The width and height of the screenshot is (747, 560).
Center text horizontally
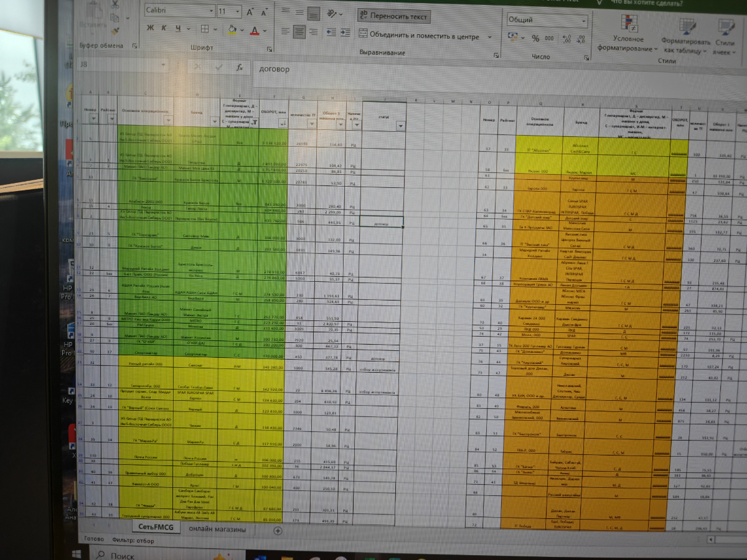click(299, 32)
